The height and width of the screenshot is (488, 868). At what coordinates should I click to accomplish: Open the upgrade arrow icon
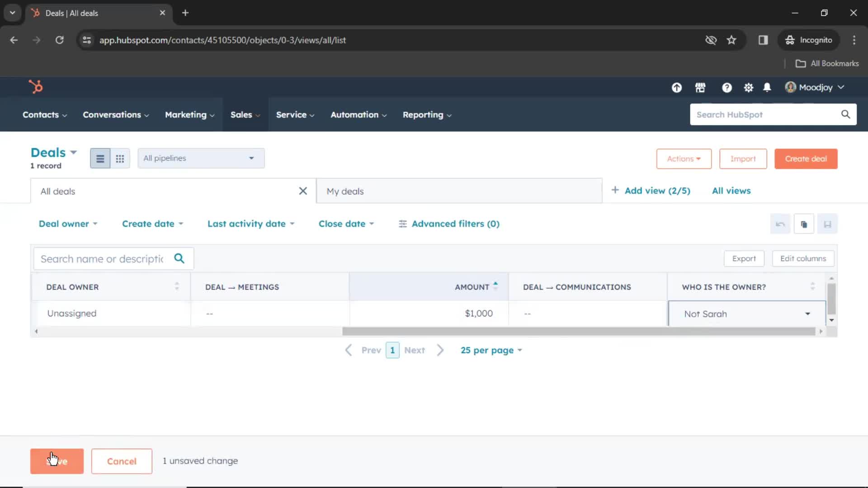point(676,88)
